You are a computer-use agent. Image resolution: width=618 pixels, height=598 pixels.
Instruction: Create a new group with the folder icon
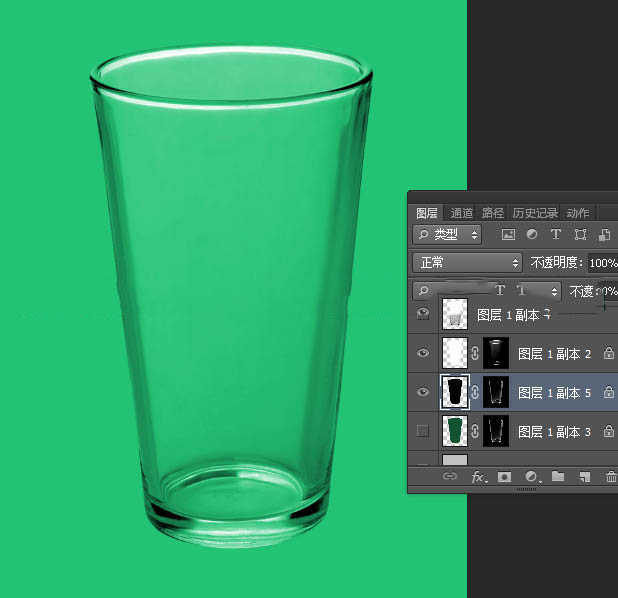558,478
